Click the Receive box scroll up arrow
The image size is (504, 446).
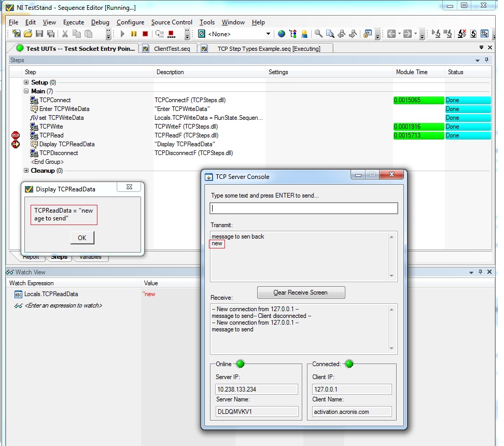[x=391, y=310]
